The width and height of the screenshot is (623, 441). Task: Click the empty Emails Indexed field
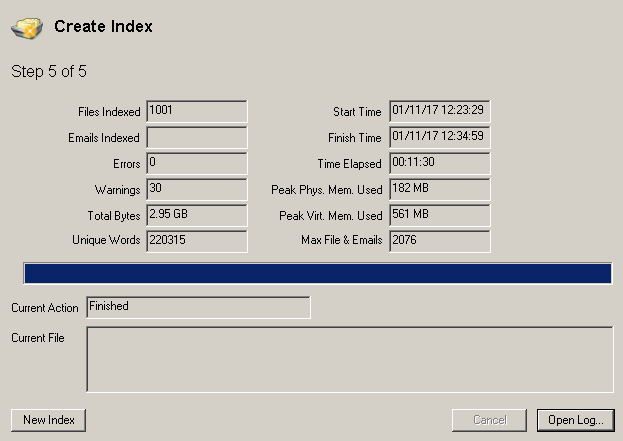[x=196, y=137]
